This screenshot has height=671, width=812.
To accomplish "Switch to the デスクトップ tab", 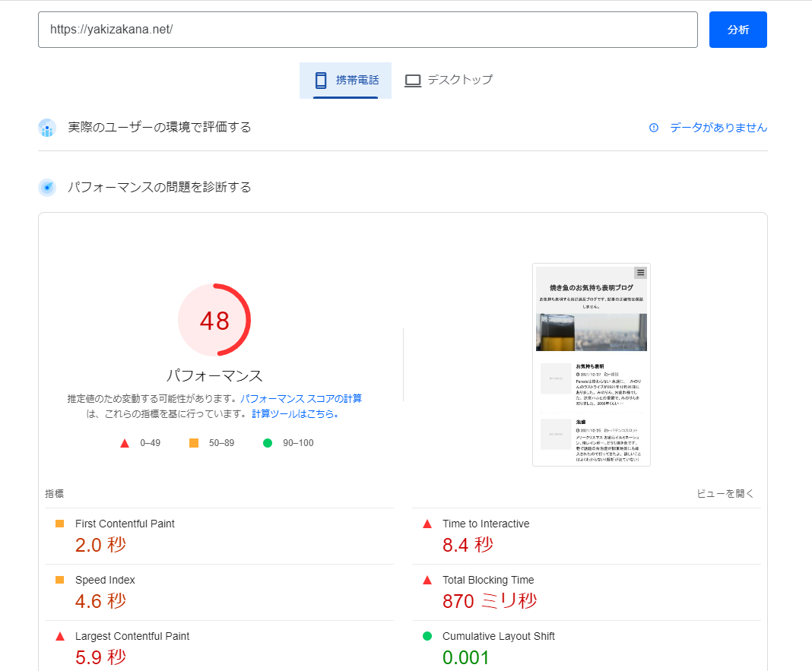I will point(449,80).
